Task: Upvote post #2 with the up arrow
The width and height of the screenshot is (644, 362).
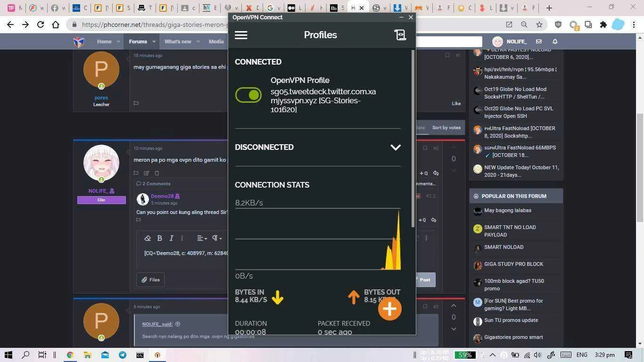Action: pos(454,148)
